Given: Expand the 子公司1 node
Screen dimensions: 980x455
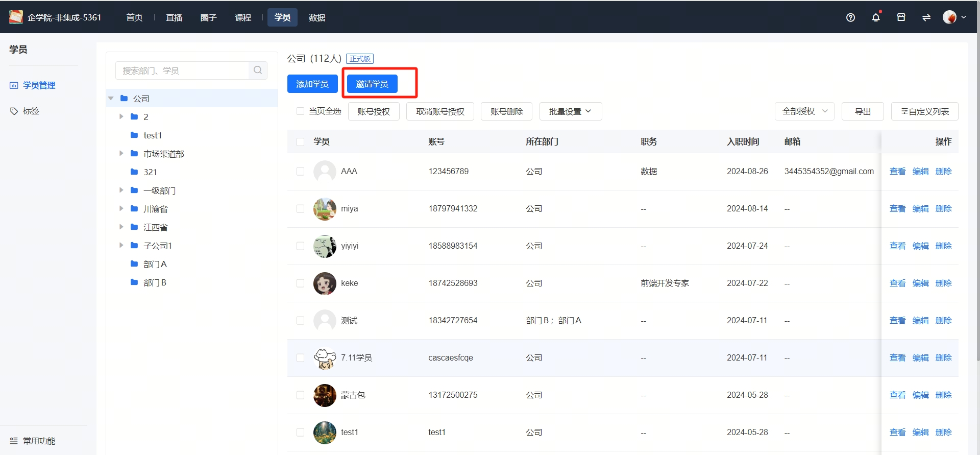Looking at the screenshot, I should [121, 245].
